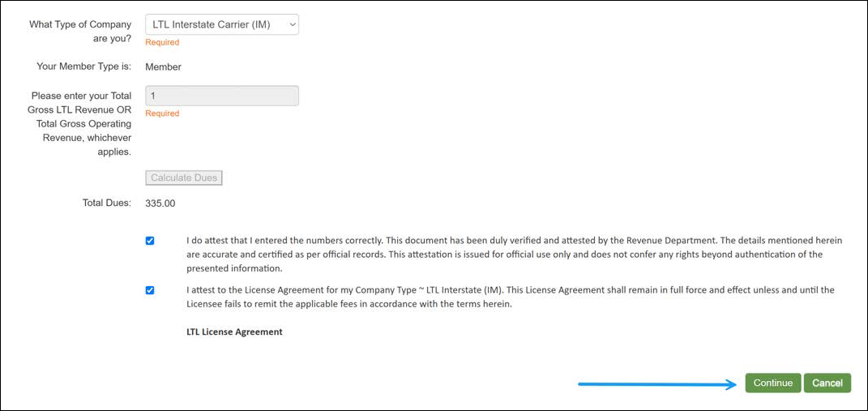Click the blue arrow pointing to Continue
The height and width of the screenshot is (411, 868).
(x=656, y=384)
